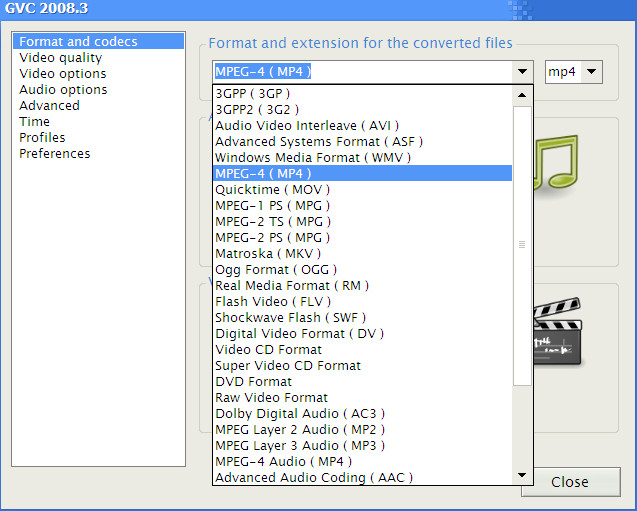Select Video CD Format
This screenshot has height=511, width=637.
click(362, 350)
